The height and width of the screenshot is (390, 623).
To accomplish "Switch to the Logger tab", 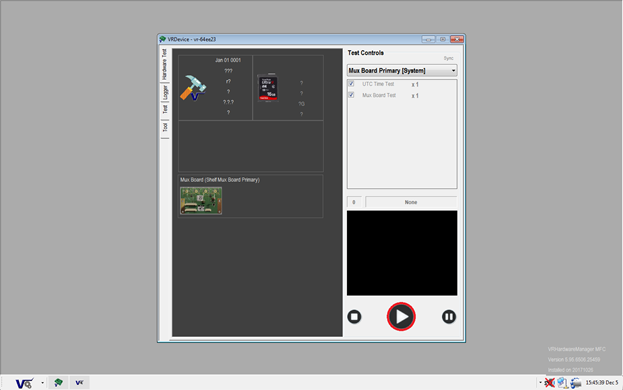I will [165, 93].
